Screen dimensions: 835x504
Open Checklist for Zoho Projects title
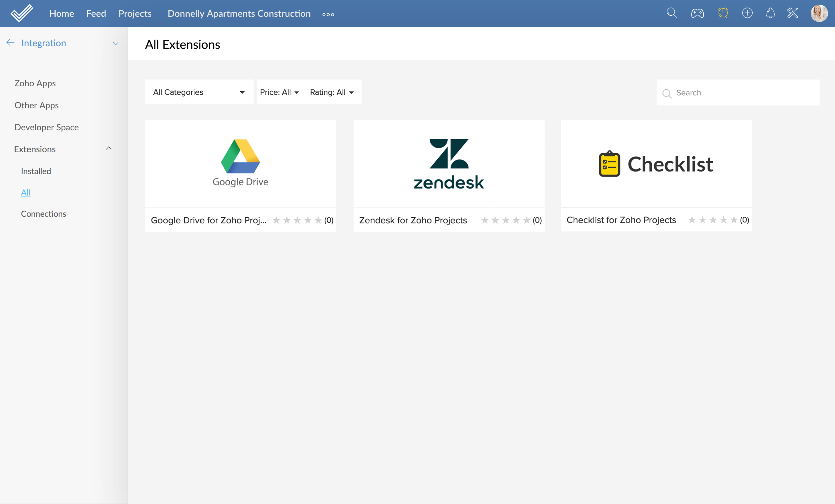tap(621, 220)
